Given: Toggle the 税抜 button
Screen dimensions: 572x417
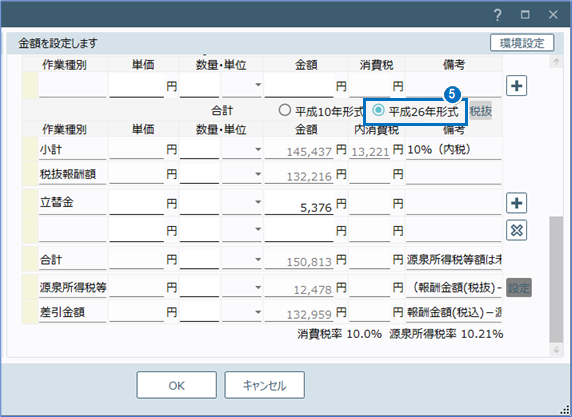Looking at the screenshot, I should (480, 111).
